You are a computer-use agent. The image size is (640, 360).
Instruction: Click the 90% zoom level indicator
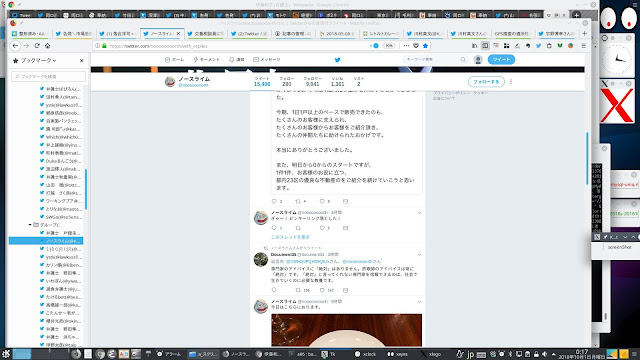point(389,46)
